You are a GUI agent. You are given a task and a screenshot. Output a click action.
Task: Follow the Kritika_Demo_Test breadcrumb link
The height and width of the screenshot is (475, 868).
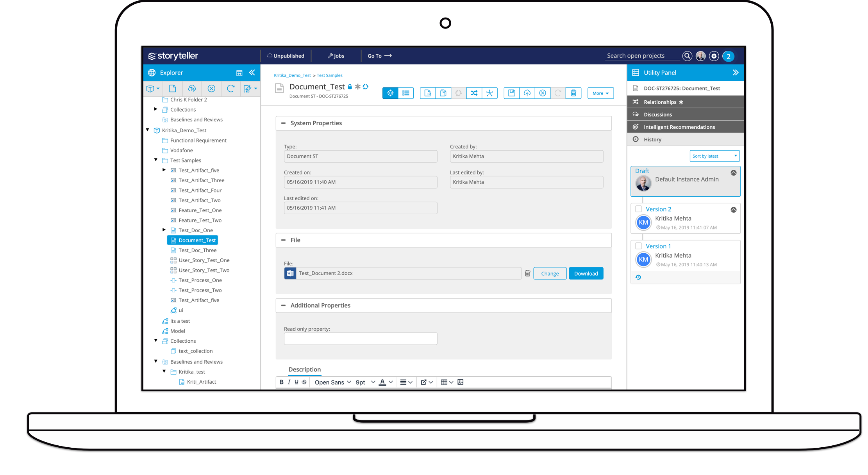tap(292, 75)
